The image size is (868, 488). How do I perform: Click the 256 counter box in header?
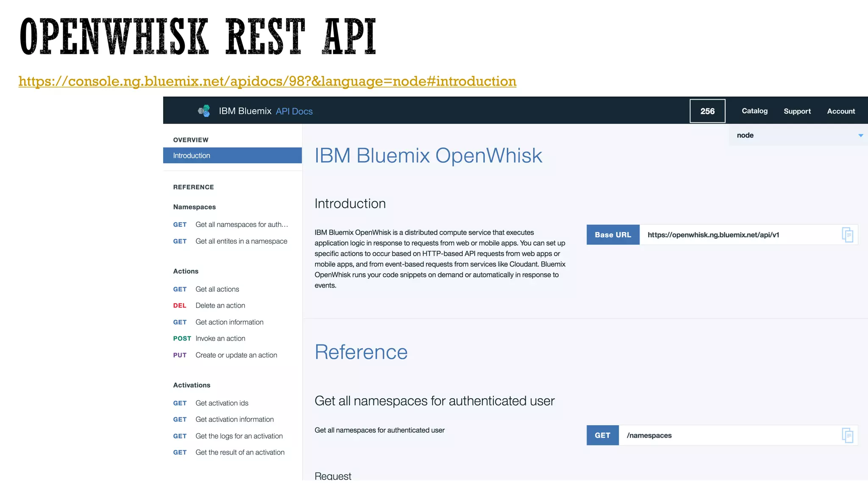(x=707, y=111)
